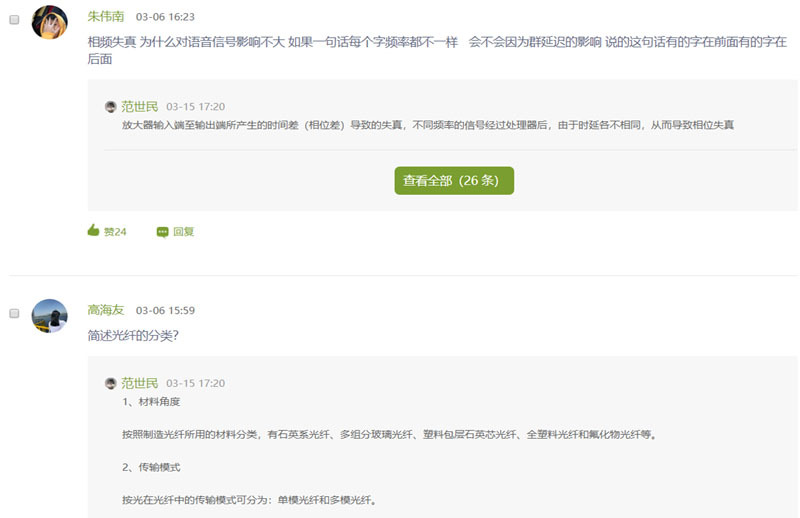Open 高海友's profile avatar picture
This screenshot has width=800, height=518.
50,316
